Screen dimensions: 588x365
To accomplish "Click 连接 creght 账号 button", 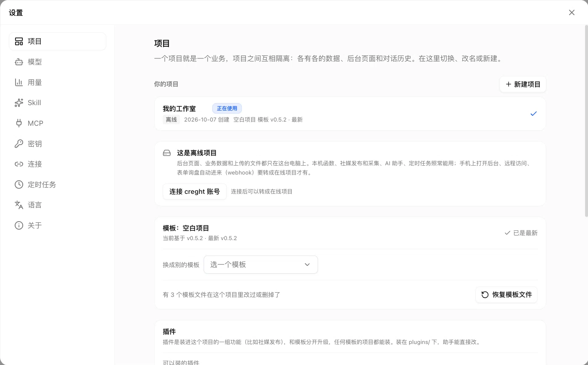I will (195, 191).
